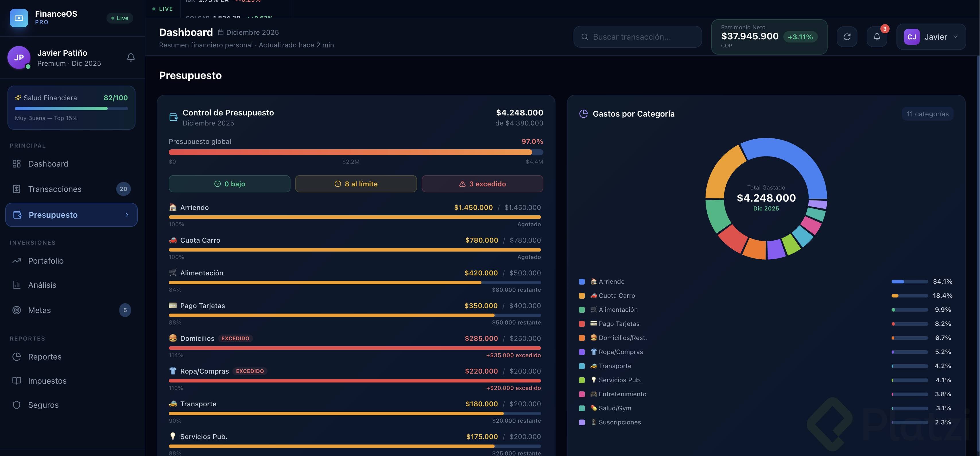Toggle the '0 bajo' filter chip
This screenshot has height=456, width=980.
click(229, 184)
